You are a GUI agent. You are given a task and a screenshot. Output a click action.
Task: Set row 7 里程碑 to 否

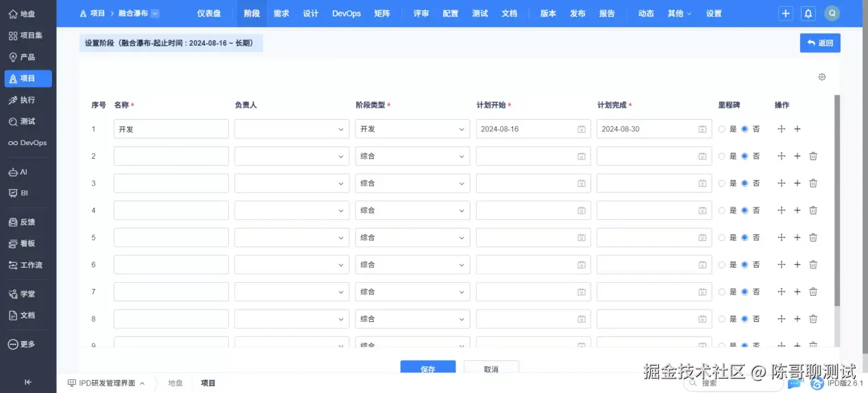(745, 292)
